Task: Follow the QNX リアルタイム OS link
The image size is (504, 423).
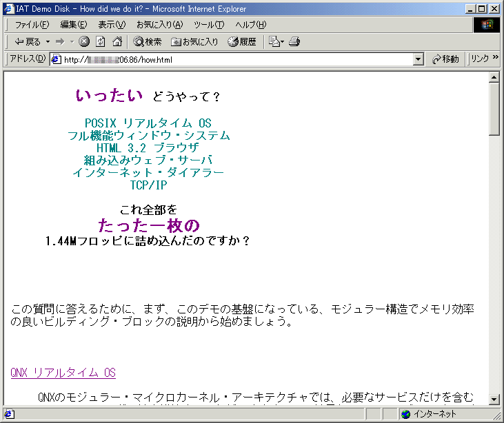Action: click(63, 373)
